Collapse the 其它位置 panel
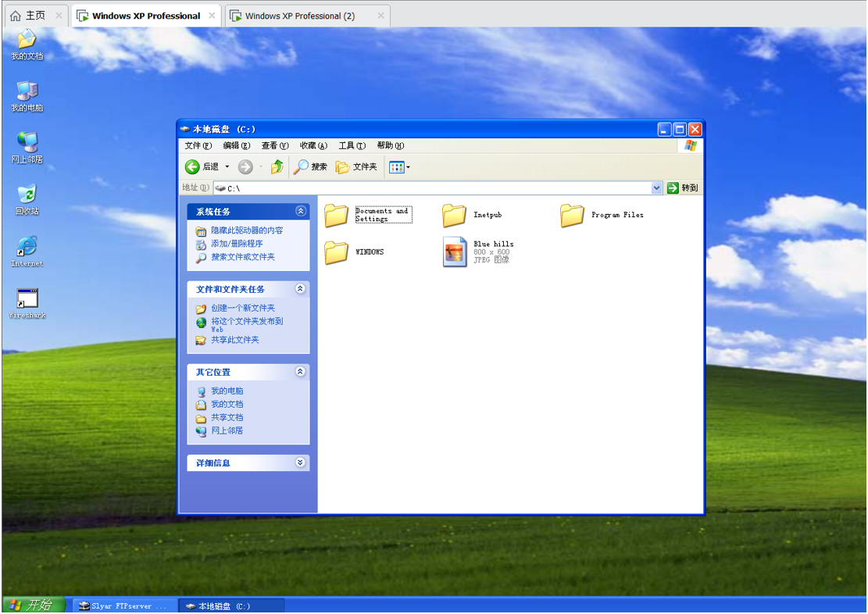868x614 pixels. tap(300, 372)
